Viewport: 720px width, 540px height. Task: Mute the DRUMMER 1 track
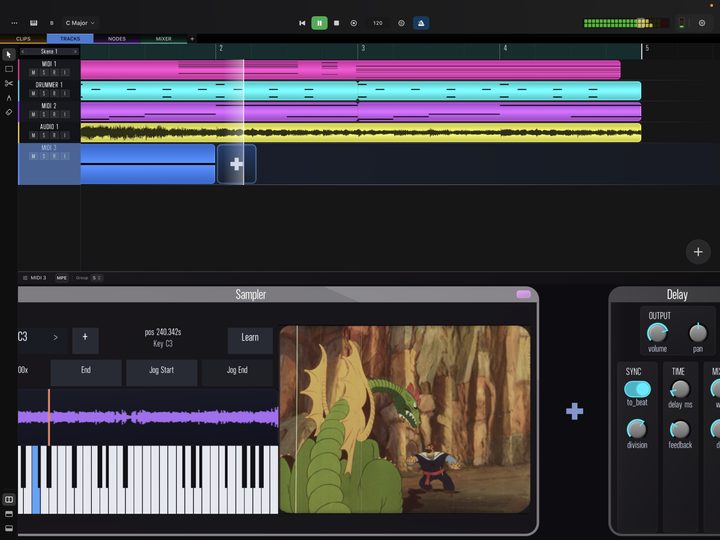(x=33, y=94)
